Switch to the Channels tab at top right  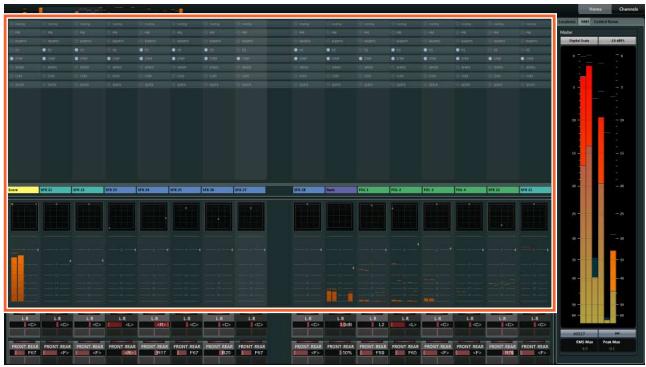click(628, 9)
